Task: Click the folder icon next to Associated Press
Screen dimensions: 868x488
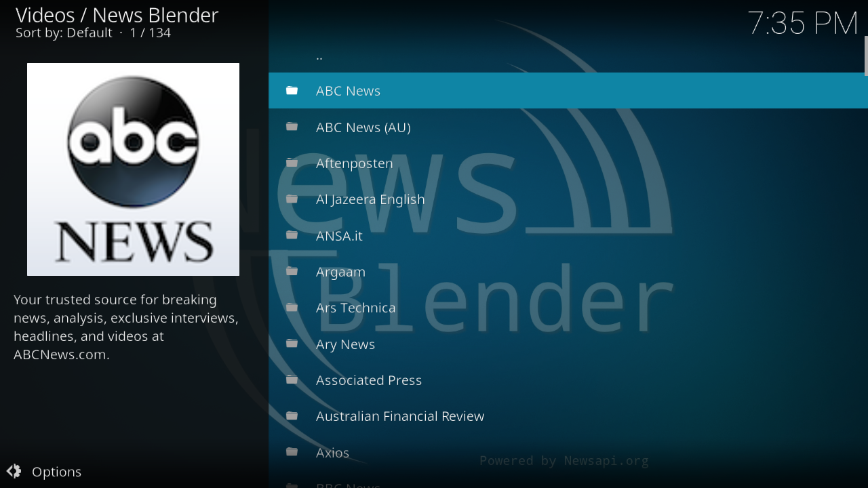Action: pos(292,380)
